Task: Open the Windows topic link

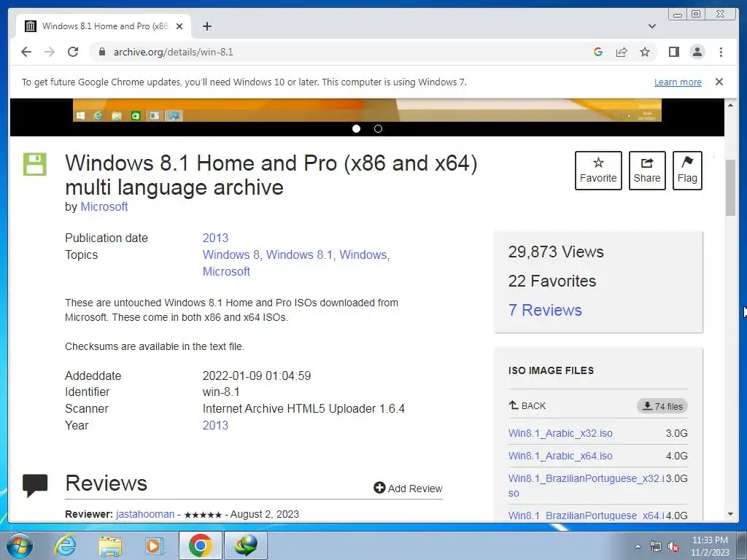Action: (x=363, y=254)
